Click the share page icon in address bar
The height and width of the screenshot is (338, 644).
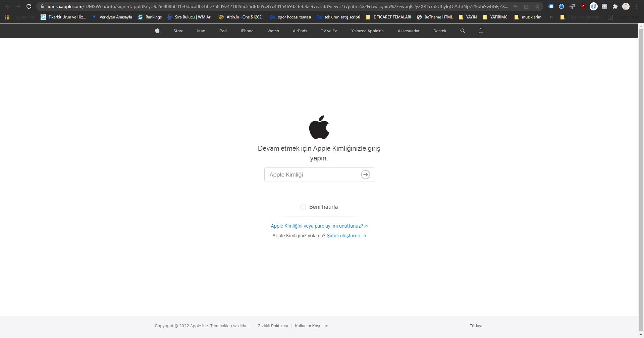pyautogui.click(x=527, y=6)
